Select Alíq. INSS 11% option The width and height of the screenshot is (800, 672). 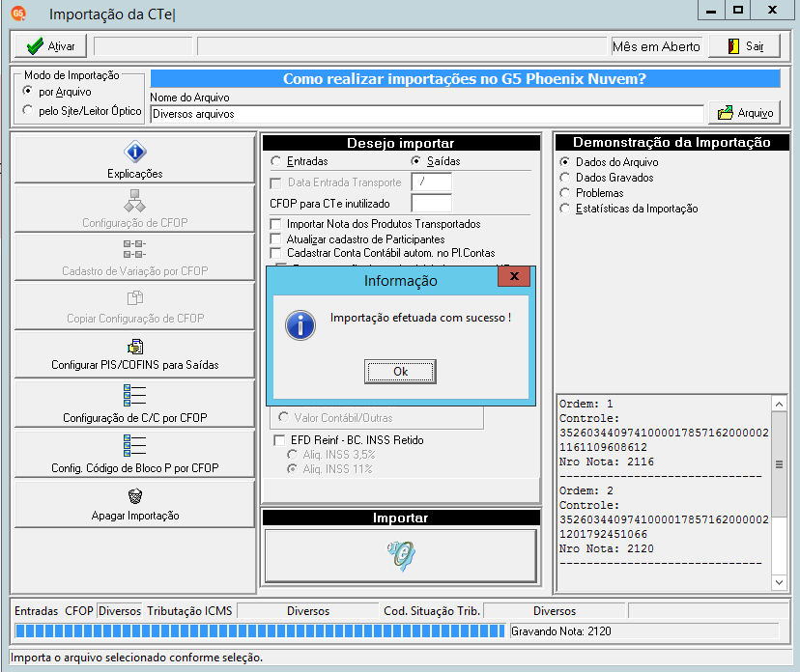point(292,468)
